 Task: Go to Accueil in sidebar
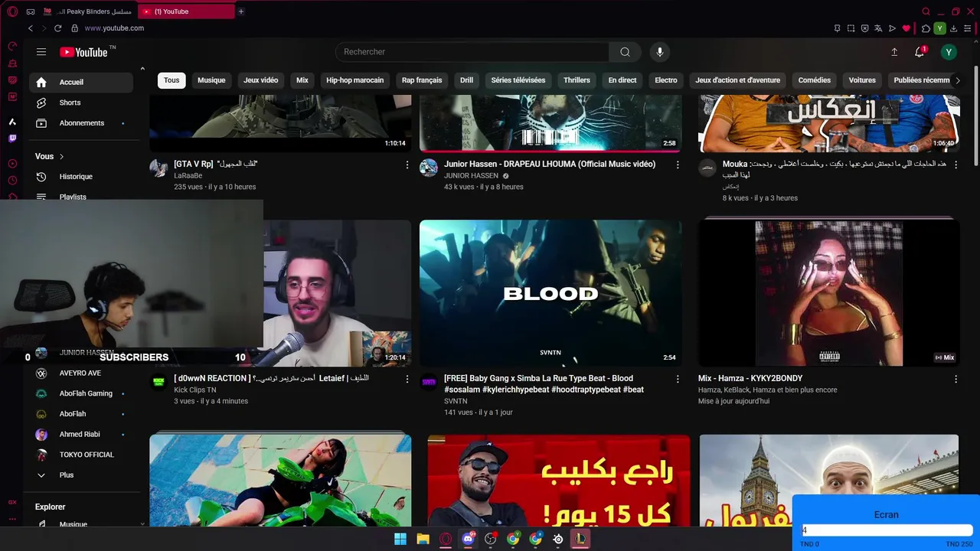(81, 82)
